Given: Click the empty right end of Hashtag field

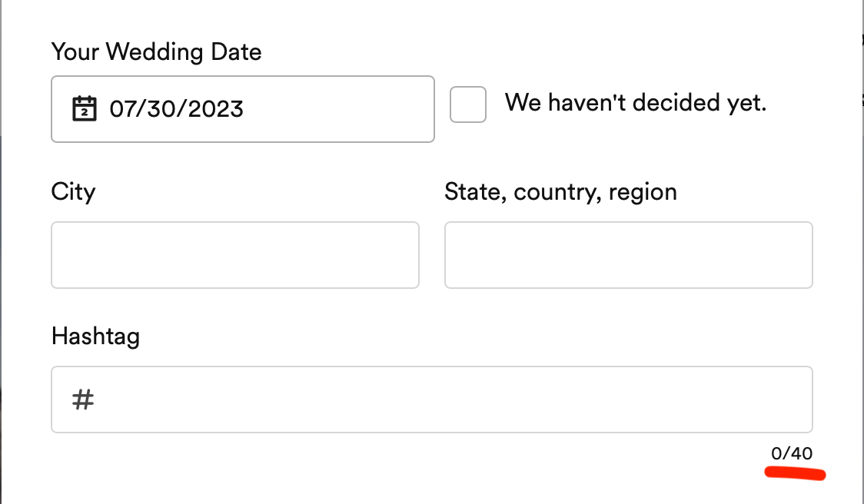Looking at the screenshot, I should (x=769, y=400).
